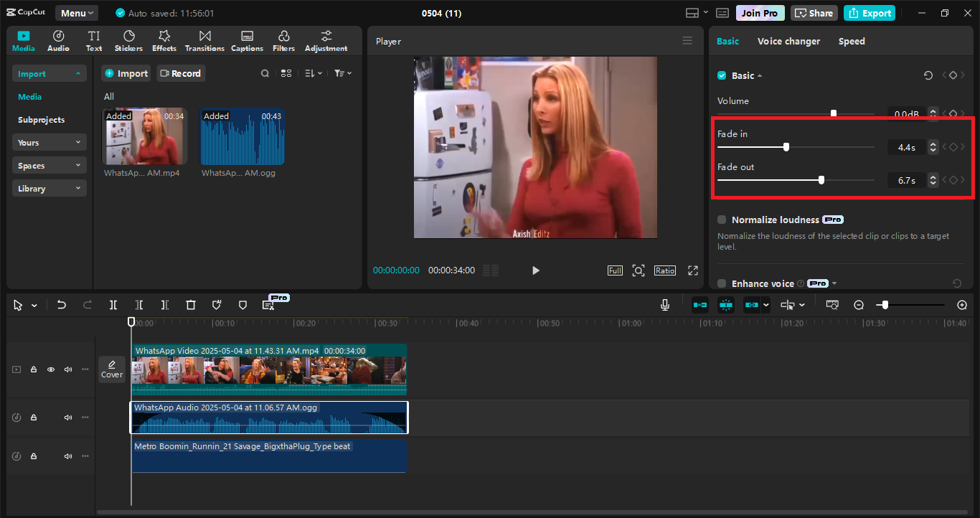Open the Effects panel
The image size is (980, 518).
coord(164,41)
